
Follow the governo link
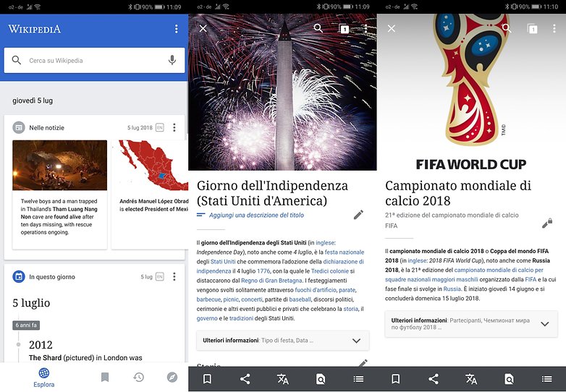point(207,318)
